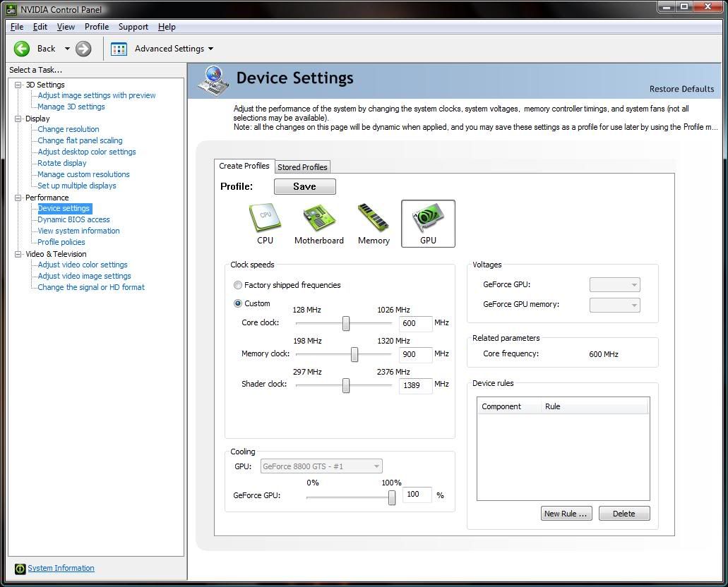Image resolution: width=728 pixels, height=587 pixels.
Task: Switch to the Create Profiles tab
Action: [x=244, y=166]
